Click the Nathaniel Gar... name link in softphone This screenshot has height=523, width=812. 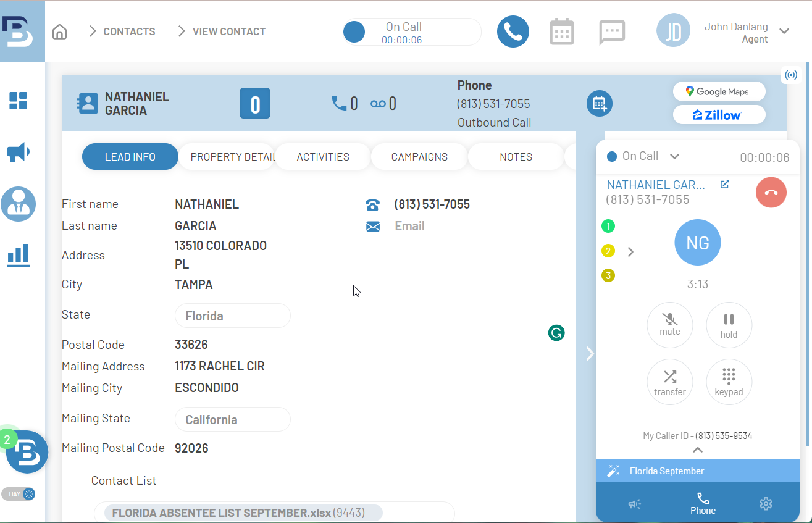(x=656, y=185)
